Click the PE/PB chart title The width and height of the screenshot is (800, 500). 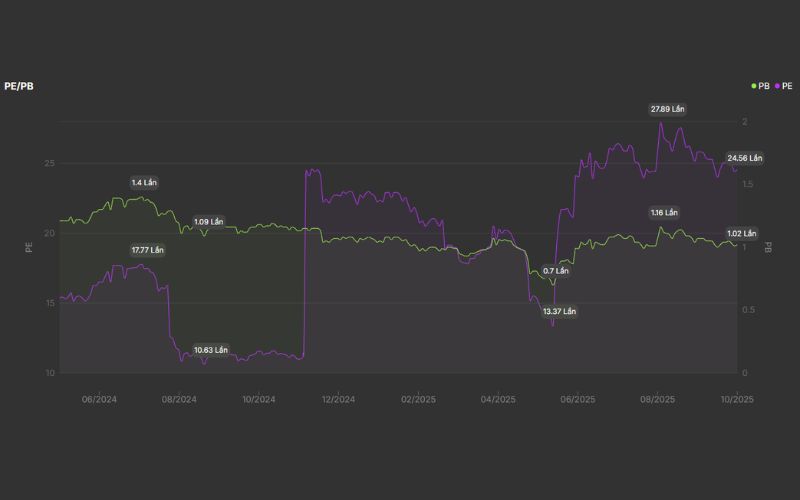click(19, 86)
